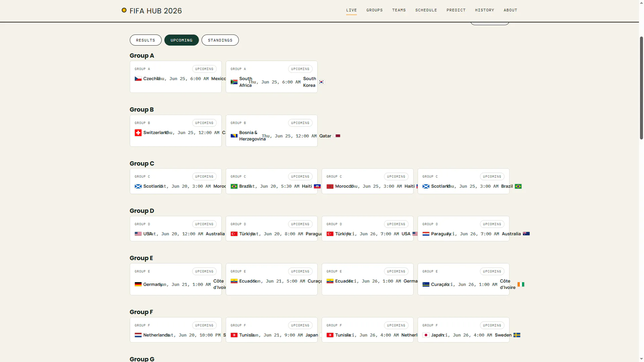Click Upcoming badge on South Africa–South Korea card

300,69
